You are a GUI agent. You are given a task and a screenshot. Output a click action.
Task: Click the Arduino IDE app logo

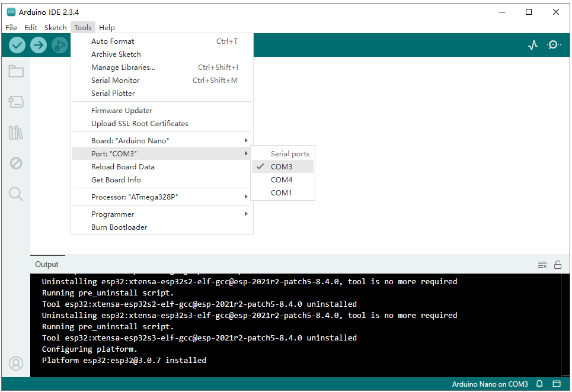[x=11, y=12]
